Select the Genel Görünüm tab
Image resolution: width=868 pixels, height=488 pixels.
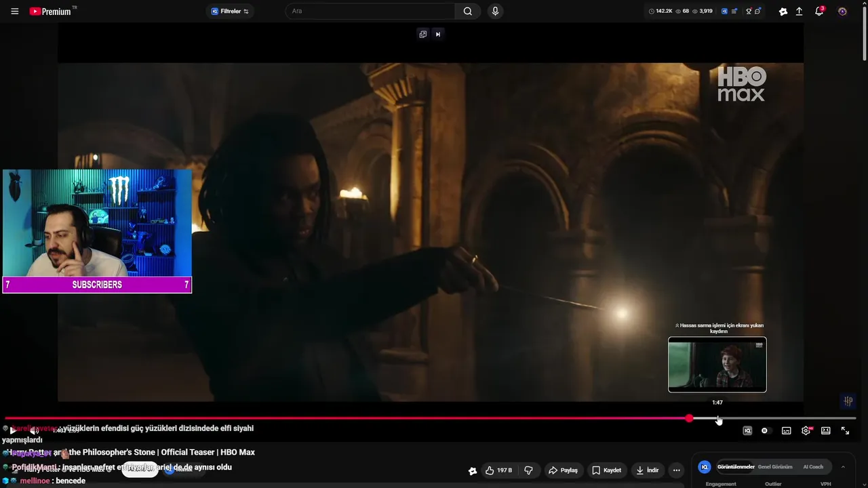coord(775,467)
